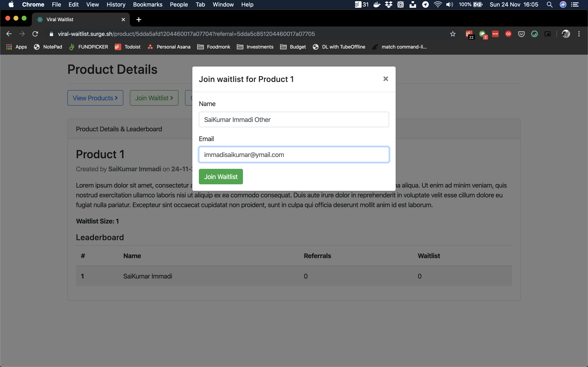Image resolution: width=588 pixels, height=367 pixels.
Task: Click the Chrome profile avatar
Action: pos(566,34)
